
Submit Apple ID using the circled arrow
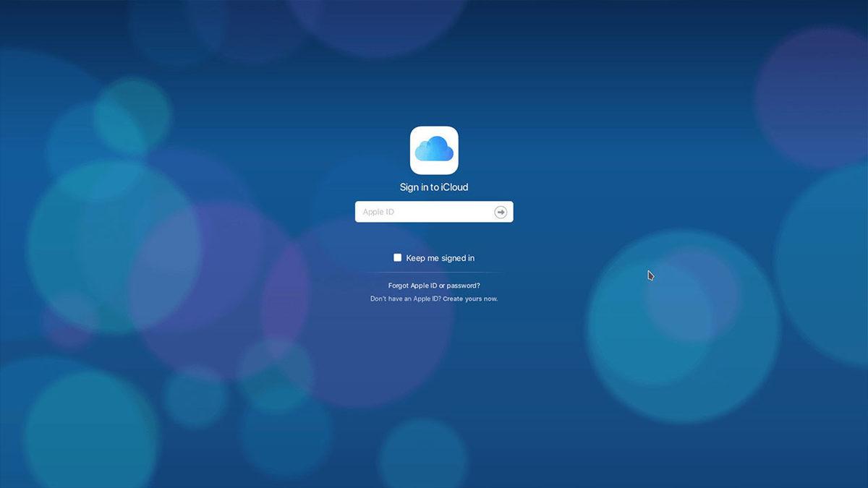[501, 212]
